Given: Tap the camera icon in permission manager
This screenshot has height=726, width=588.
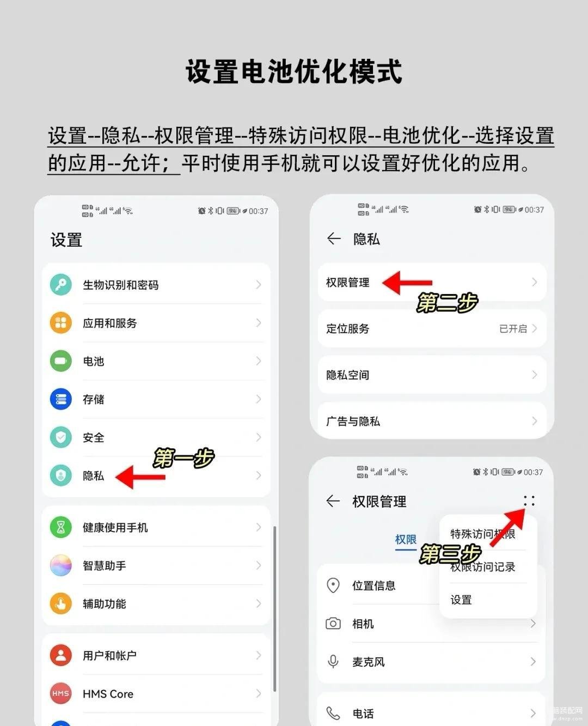Looking at the screenshot, I should coord(333,624).
